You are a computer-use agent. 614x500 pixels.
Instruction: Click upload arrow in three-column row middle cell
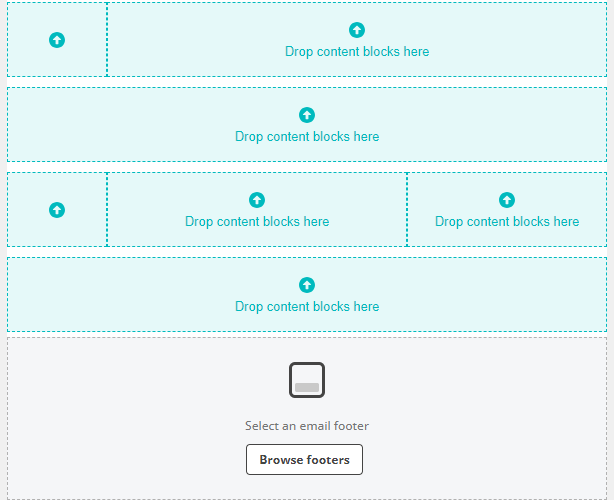coord(257,200)
